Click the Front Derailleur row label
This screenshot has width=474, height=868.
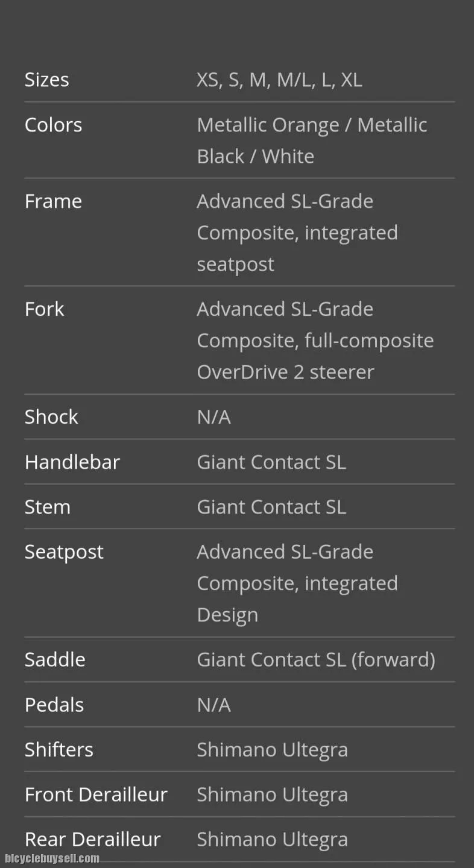pyautogui.click(x=96, y=794)
